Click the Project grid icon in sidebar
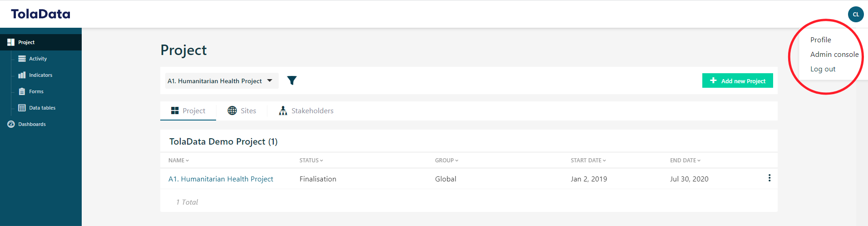Screen dimensions: 868x226 (11, 42)
